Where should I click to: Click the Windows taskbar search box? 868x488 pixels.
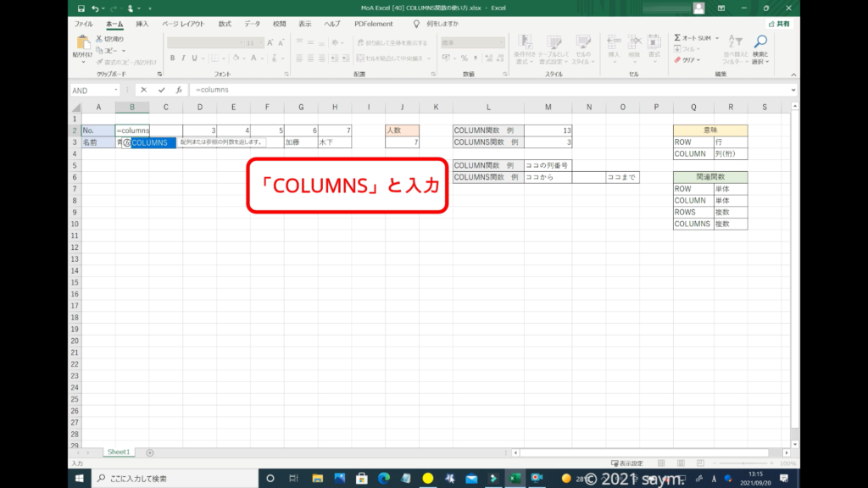170,479
